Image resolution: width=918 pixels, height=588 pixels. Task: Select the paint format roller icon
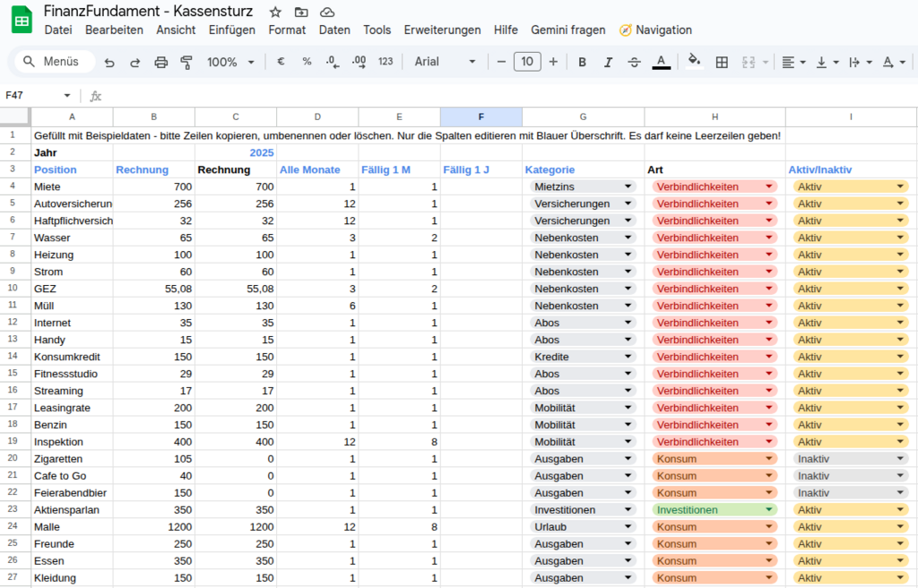pyautogui.click(x=186, y=63)
